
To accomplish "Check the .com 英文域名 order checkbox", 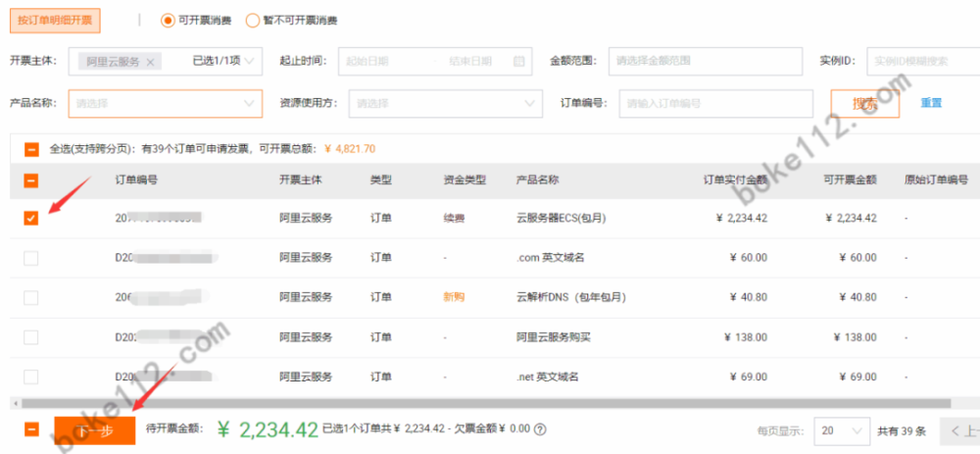I will [31, 258].
